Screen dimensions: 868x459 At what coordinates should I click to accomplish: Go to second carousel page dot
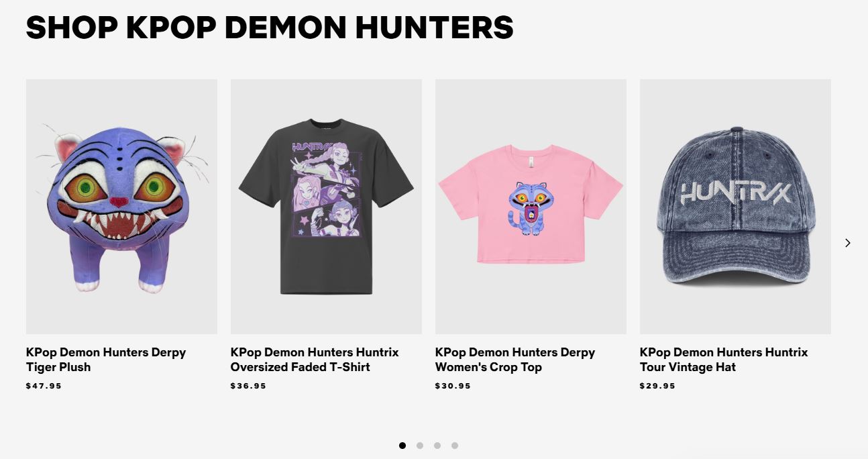[x=420, y=446]
